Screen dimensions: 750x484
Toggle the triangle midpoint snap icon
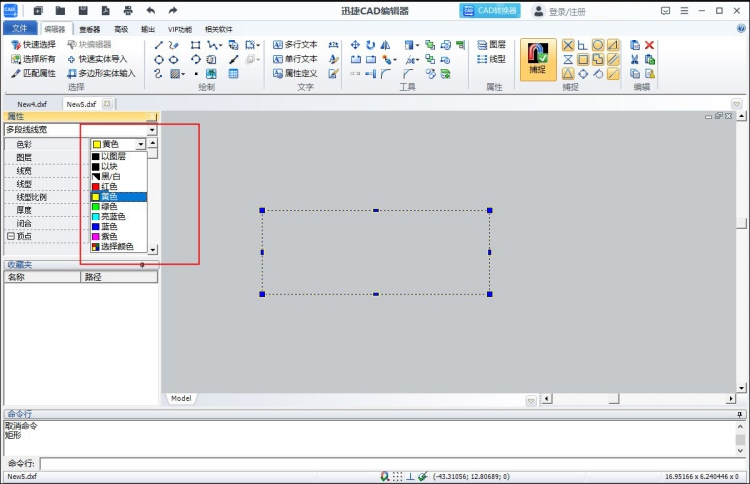[568, 74]
